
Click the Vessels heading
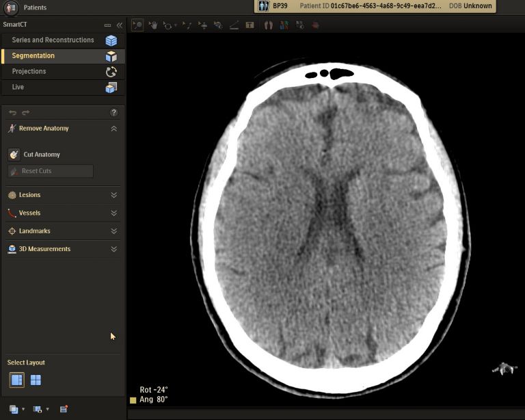(x=30, y=213)
